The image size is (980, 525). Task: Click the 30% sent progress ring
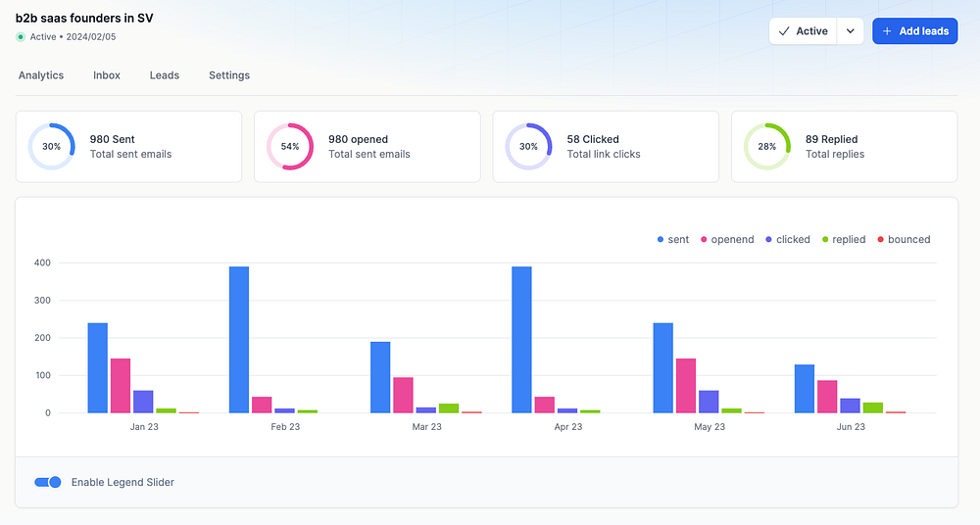[x=51, y=146]
